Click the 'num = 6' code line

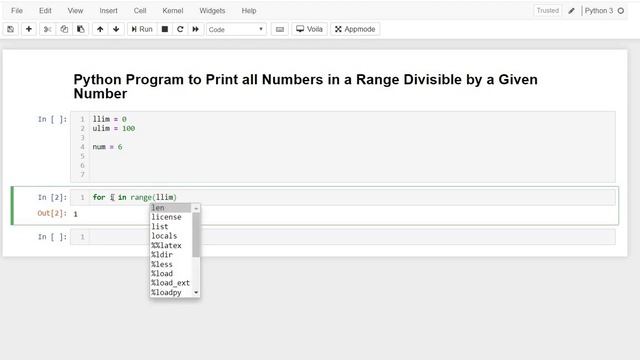(107, 147)
